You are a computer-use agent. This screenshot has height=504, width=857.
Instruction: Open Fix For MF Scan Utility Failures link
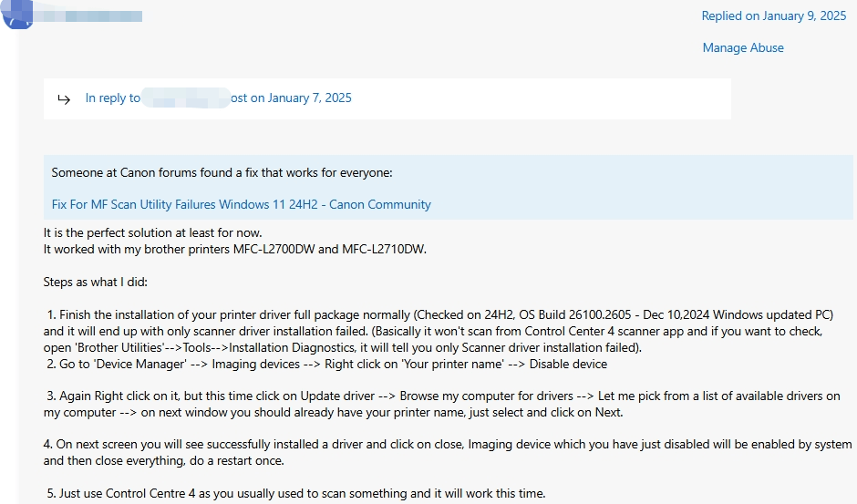point(241,204)
